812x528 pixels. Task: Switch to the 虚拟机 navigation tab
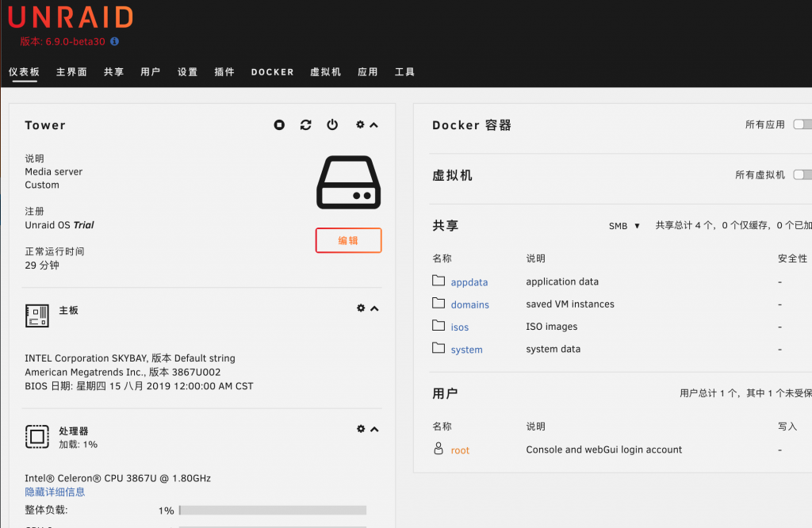tap(326, 72)
